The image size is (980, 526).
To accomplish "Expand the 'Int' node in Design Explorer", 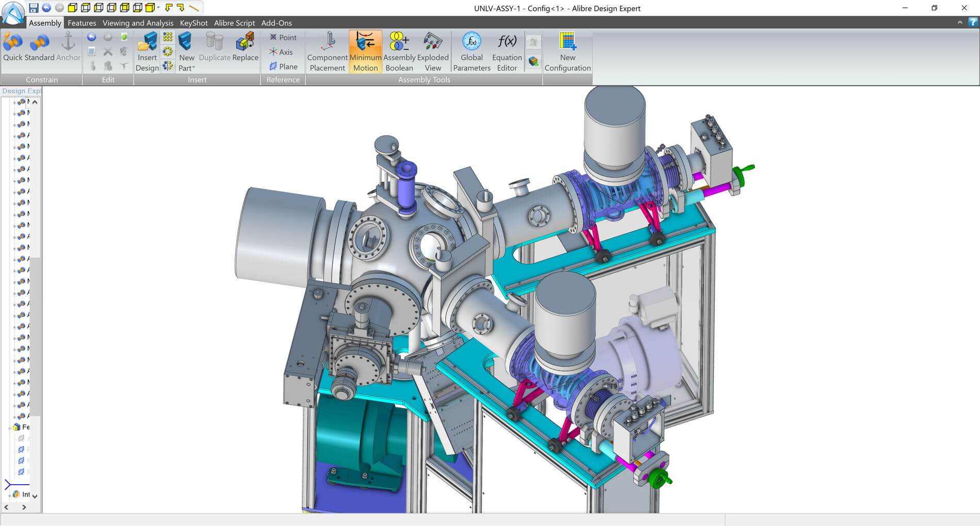I will pyautogui.click(x=10, y=495).
